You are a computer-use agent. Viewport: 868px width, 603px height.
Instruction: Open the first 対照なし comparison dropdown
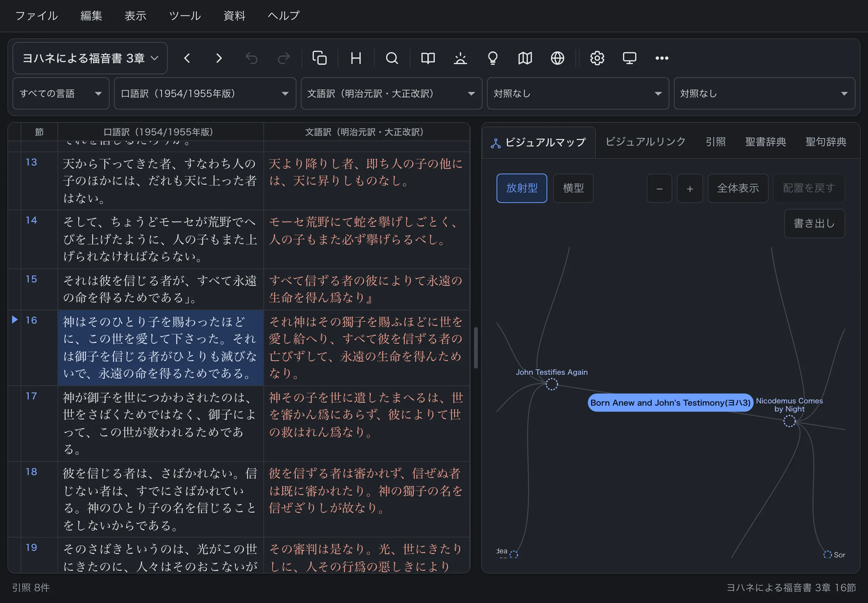(578, 93)
